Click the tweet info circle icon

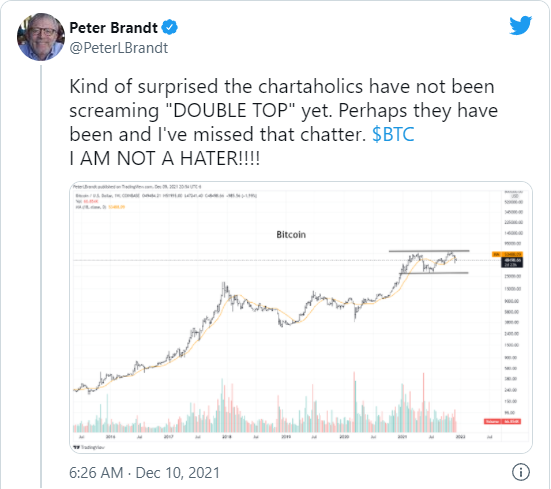pyautogui.click(x=520, y=472)
